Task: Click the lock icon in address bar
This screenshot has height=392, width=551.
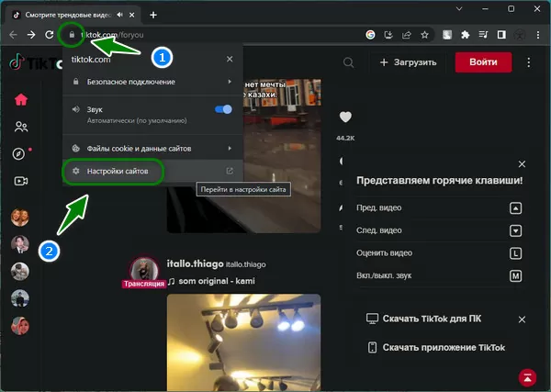Action: coord(71,34)
